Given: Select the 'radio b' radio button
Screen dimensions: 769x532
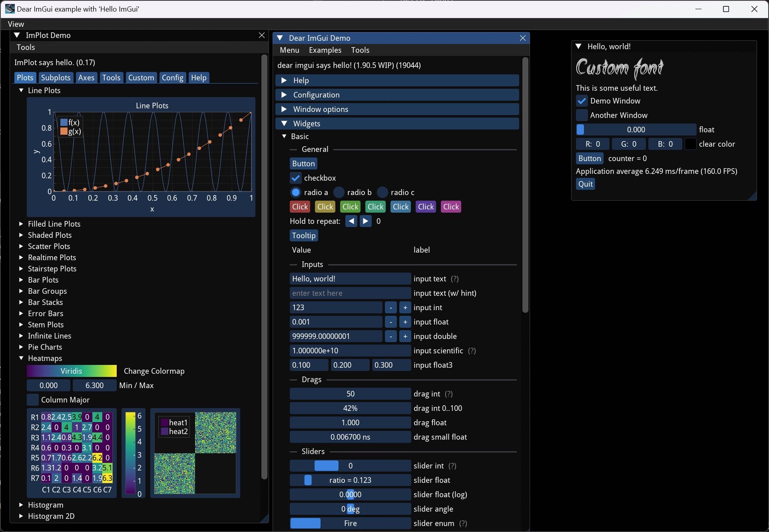Looking at the screenshot, I should [x=338, y=192].
